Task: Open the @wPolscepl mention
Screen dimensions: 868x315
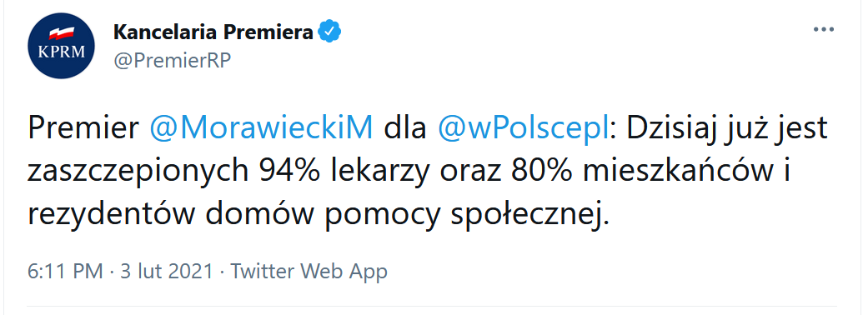Action: tap(523, 128)
